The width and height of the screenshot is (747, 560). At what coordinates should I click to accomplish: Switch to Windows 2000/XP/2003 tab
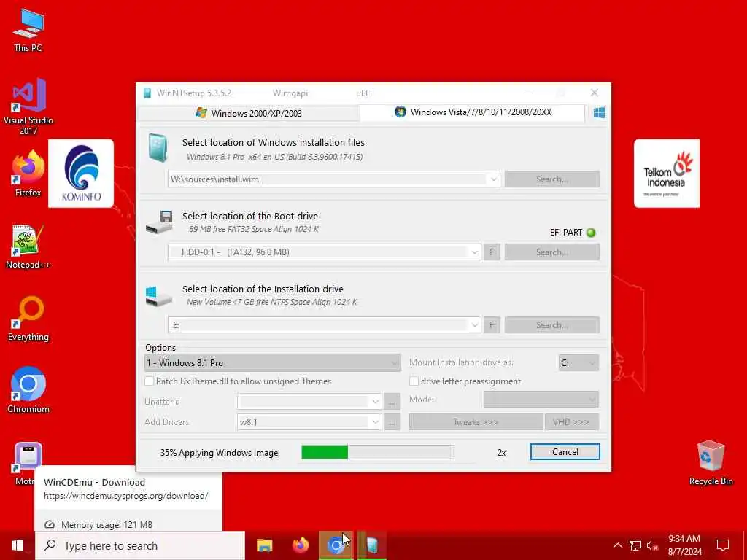pos(249,113)
